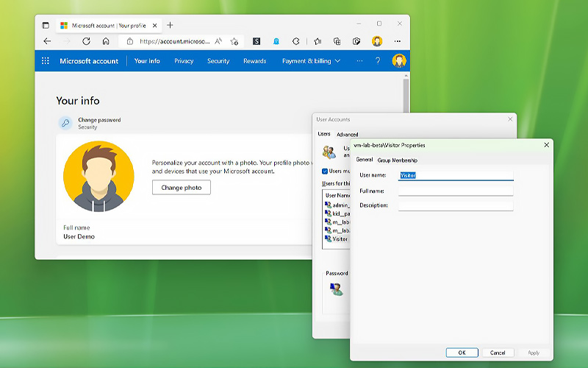Refresh the Microsoft account page
Viewport: 588px width, 368px height.
pyautogui.click(x=86, y=41)
